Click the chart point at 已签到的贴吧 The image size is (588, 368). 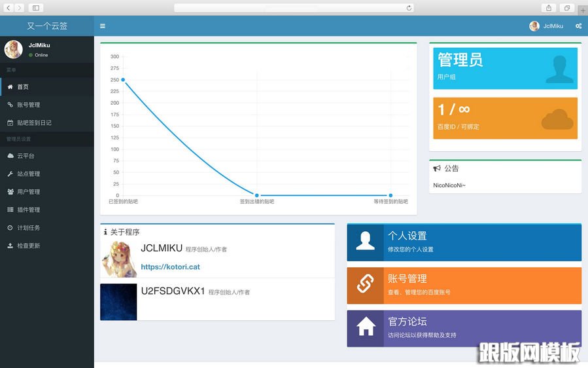(x=123, y=80)
